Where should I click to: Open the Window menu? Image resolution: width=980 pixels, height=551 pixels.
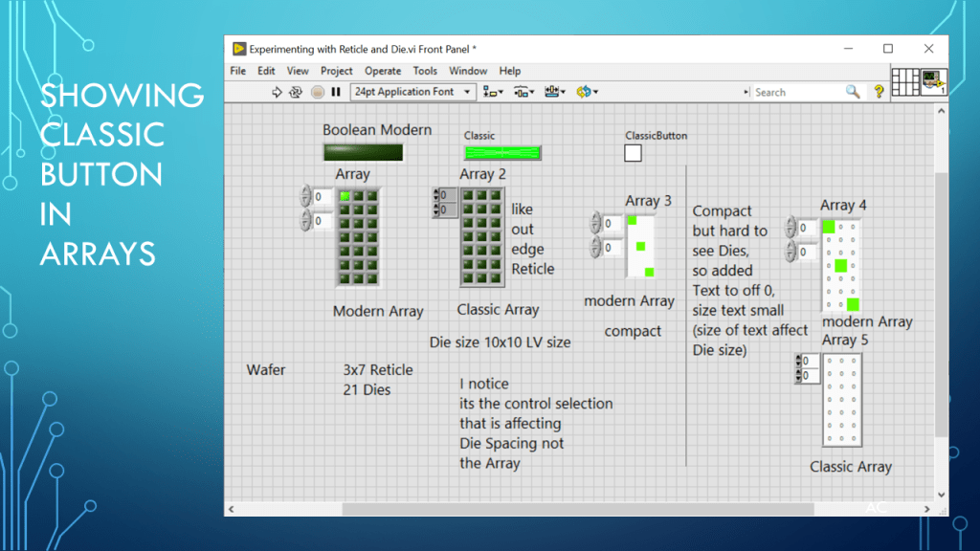(468, 71)
